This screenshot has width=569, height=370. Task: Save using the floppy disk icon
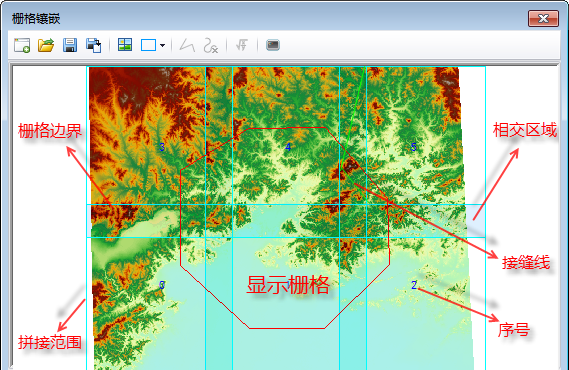(70, 45)
